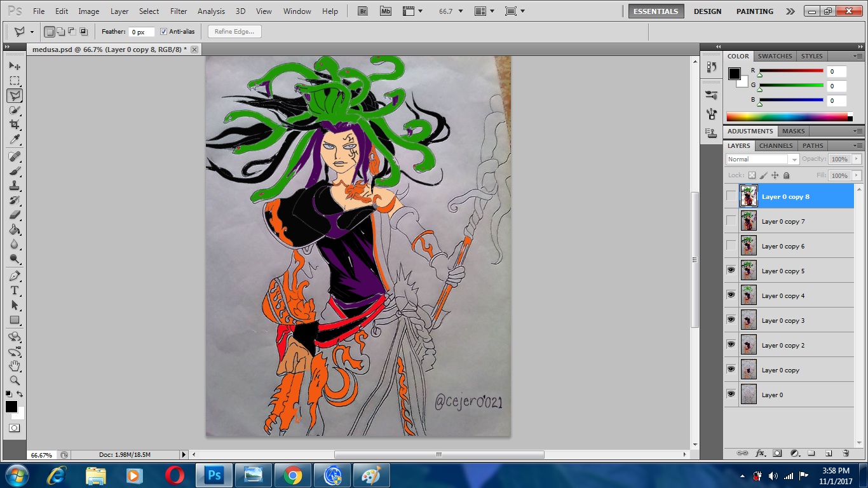Select the Crop tool
Screen dimensions: 868x488
coord(15,125)
